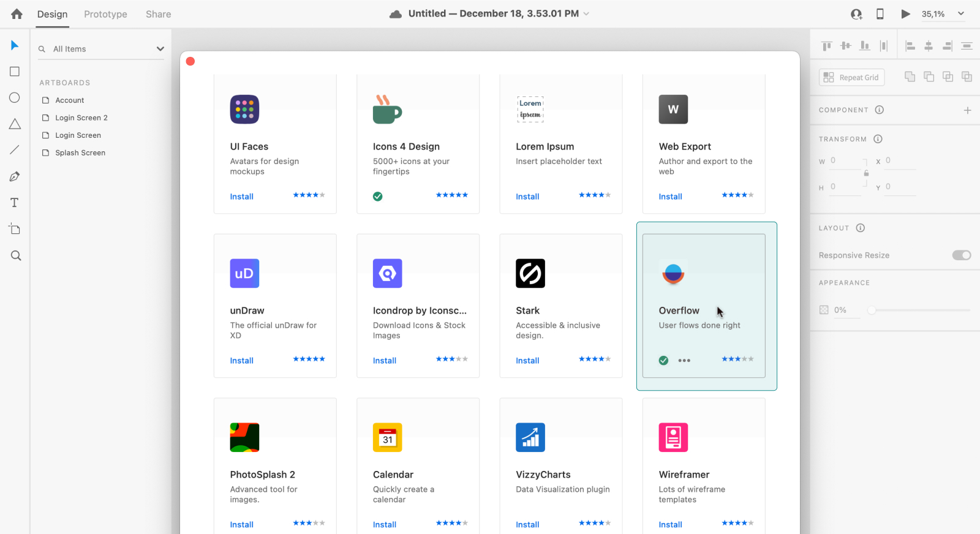
Task: Install the Wireframer plugin
Action: pos(670,525)
